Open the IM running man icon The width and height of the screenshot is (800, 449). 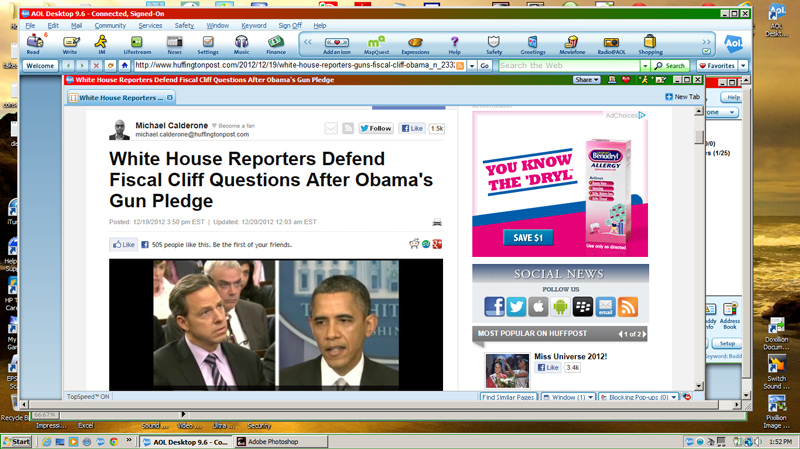point(101,44)
